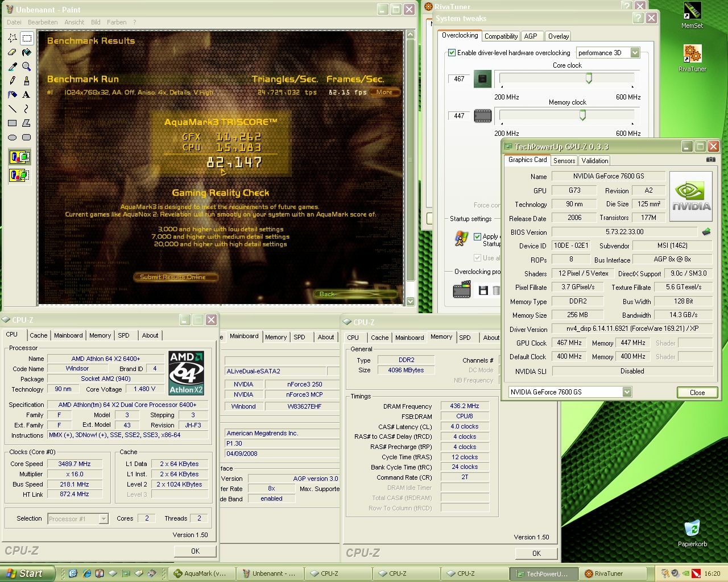
Task: Open the Cache tab in left CPU-Z window
Action: click(x=39, y=335)
